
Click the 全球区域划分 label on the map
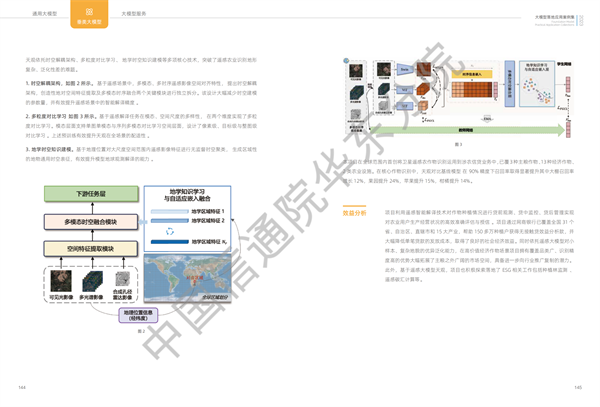[x=215, y=297]
